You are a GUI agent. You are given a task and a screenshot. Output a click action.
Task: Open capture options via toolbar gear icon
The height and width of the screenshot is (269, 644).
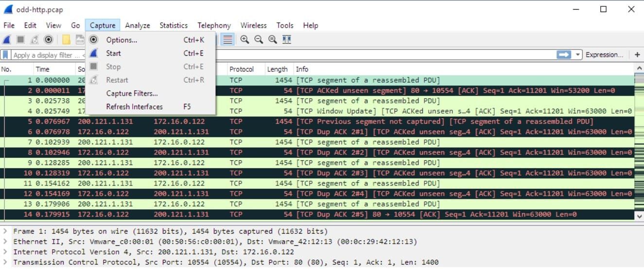[x=48, y=40]
